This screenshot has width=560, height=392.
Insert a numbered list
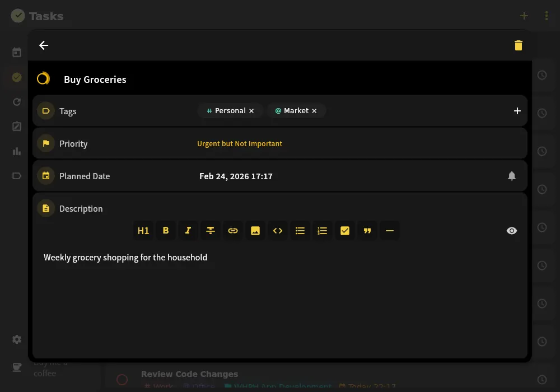(323, 231)
